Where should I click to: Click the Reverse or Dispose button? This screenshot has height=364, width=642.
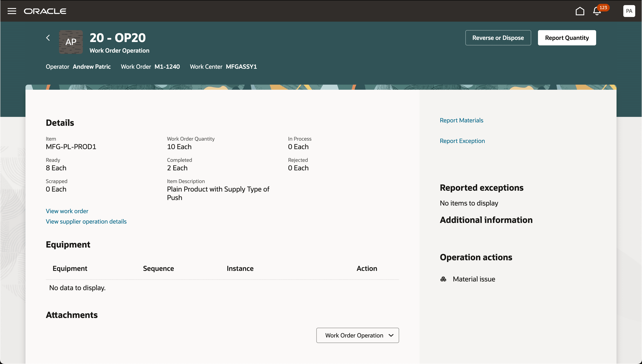498,38
